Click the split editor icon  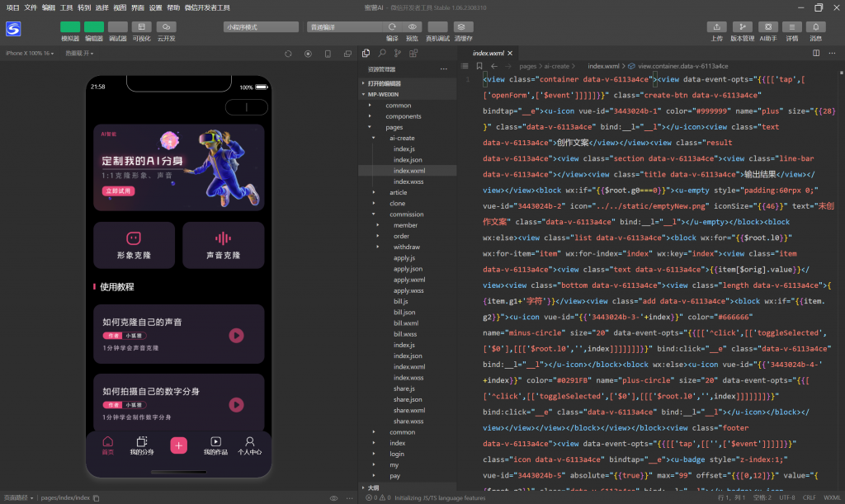pyautogui.click(x=816, y=54)
